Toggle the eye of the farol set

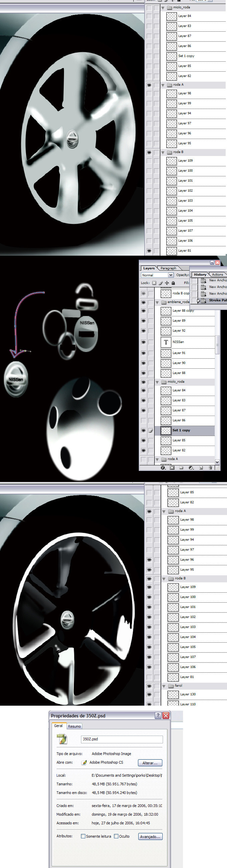click(149, 686)
